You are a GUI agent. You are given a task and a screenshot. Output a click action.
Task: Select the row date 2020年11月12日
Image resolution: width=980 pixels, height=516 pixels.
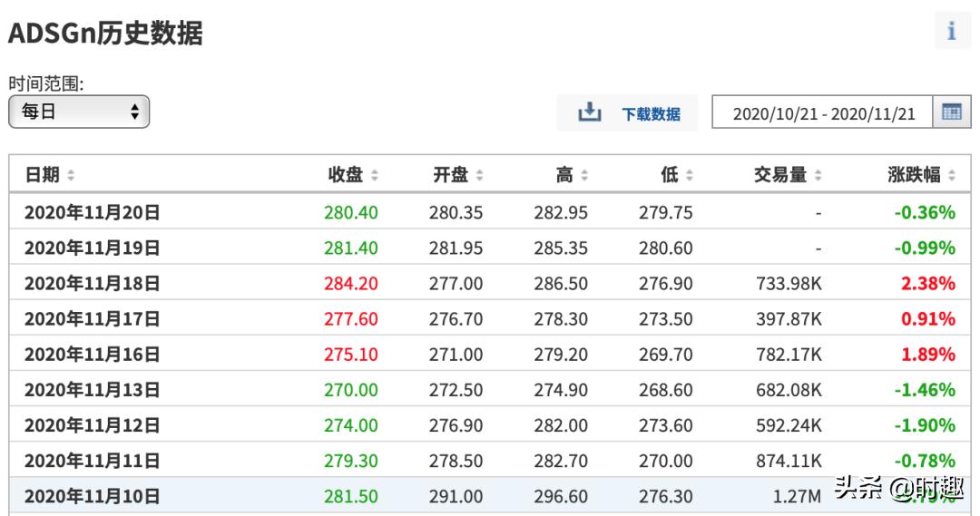point(92,425)
